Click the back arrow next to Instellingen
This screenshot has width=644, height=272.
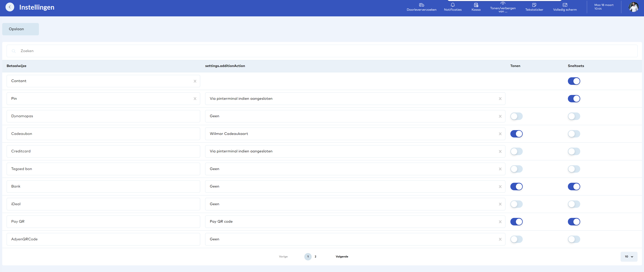(x=10, y=7)
